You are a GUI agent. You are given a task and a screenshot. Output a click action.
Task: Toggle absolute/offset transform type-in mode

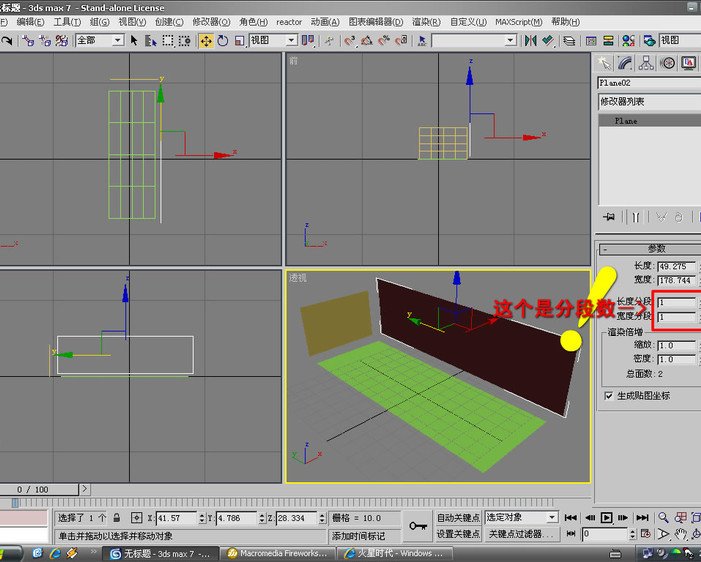[x=136, y=518]
